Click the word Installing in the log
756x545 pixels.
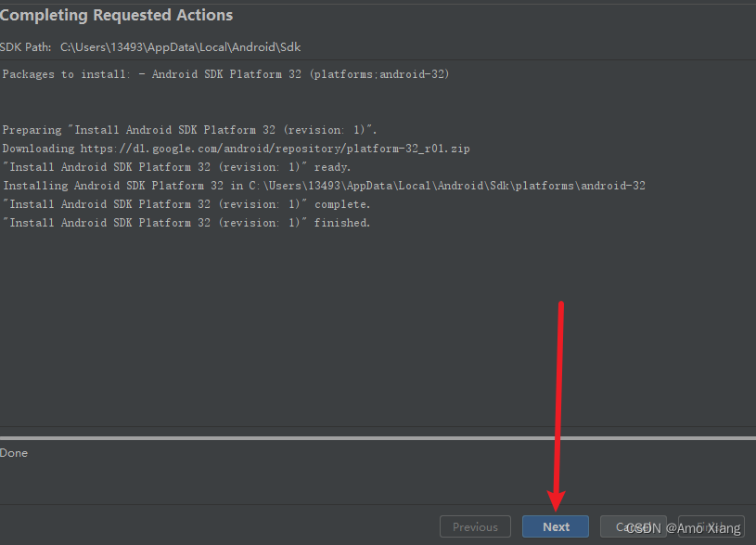[35, 186]
